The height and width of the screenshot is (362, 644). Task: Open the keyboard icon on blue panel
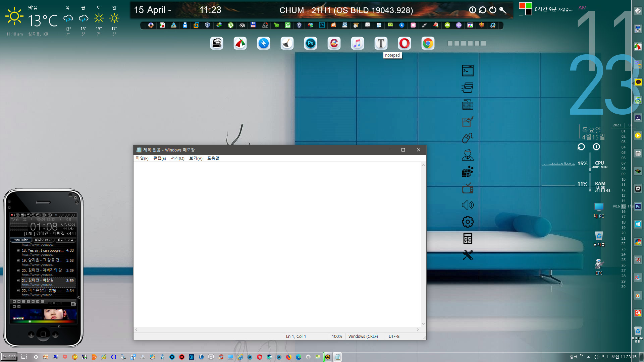click(x=468, y=105)
